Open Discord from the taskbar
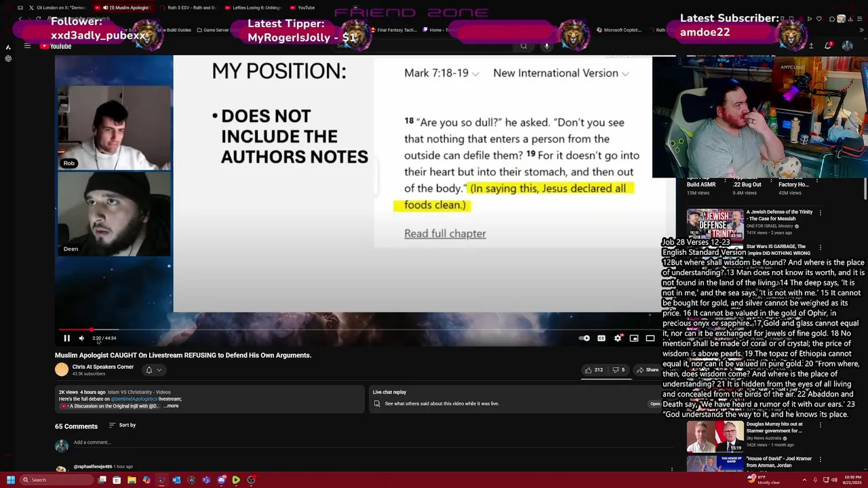The width and height of the screenshot is (868, 488). pyautogui.click(x=221, y=480)
